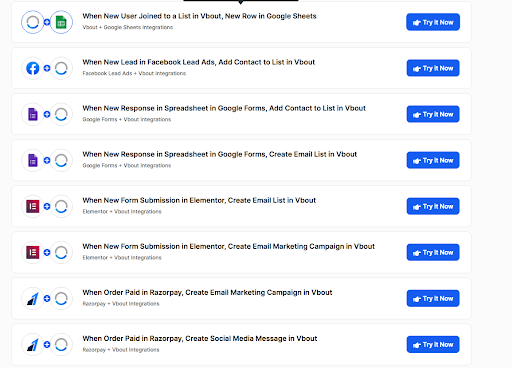
Task: Click Vbout icon in Google Forms Create Email List row
Action: coord(61,160)
